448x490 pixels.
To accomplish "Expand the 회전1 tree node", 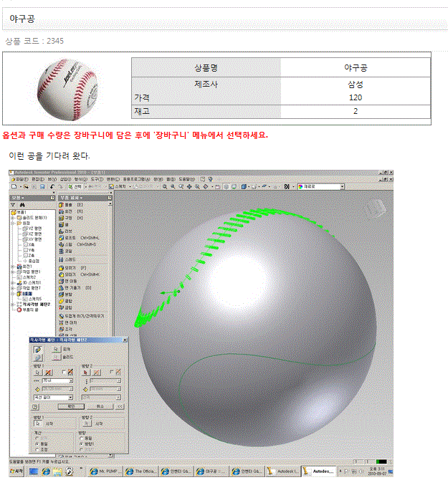I will coord(13,266).
